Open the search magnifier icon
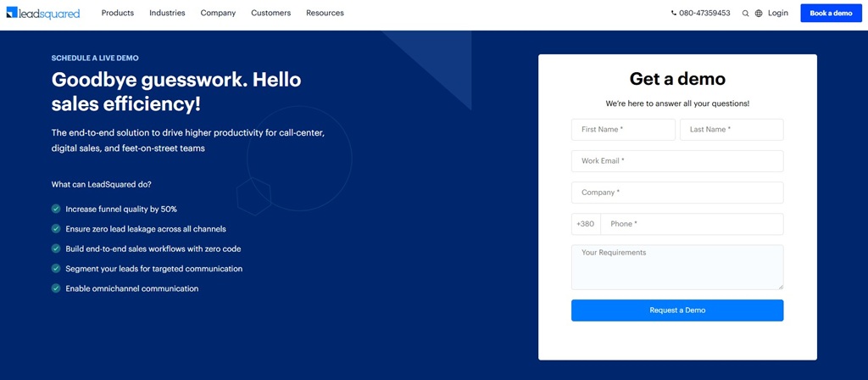The width and height of the screenshot is (868, 380). [745, 14]
